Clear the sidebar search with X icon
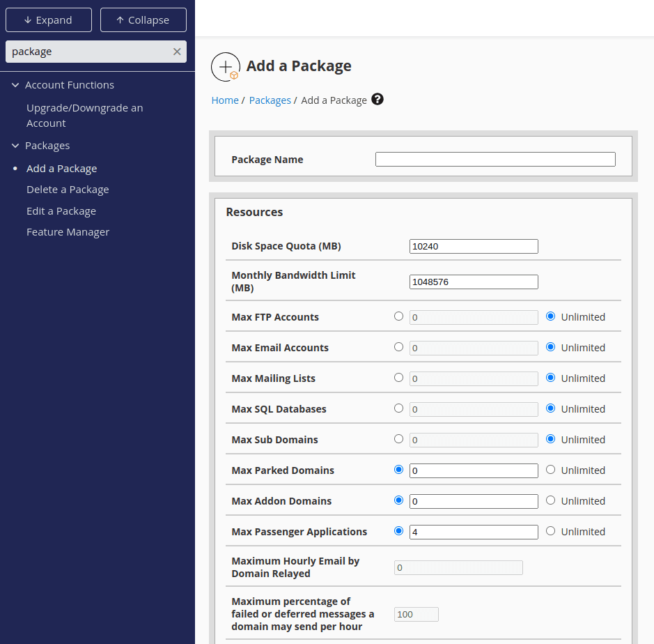The width and height of the screenshot is (654, 644). click(x=177, y=52)
